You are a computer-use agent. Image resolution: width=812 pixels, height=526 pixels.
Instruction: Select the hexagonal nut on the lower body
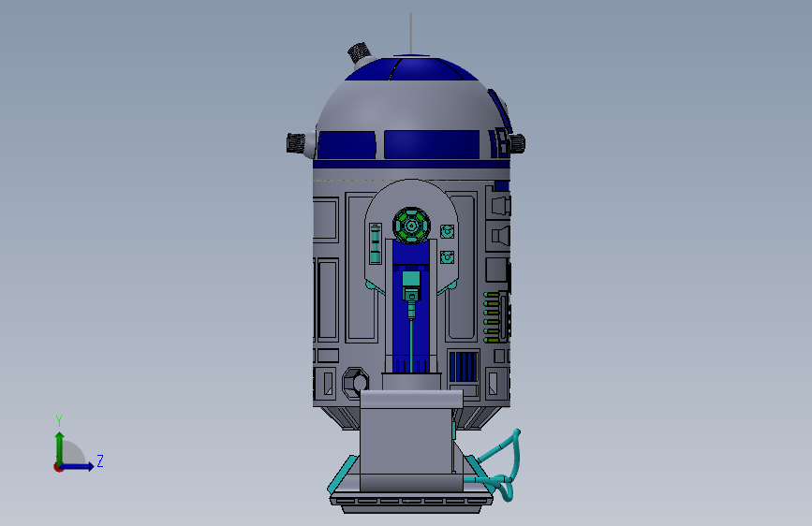click(x=356, y=383)
